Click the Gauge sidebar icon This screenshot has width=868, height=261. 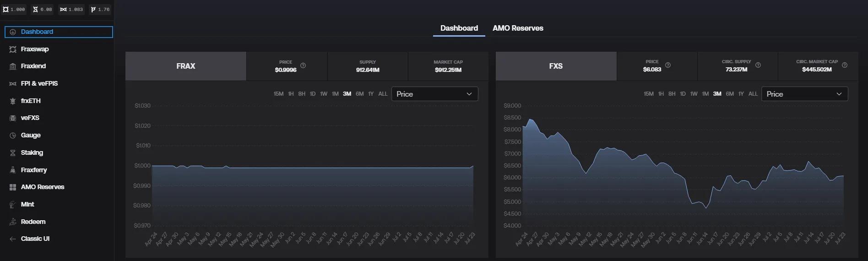click(x=13, y=136)
